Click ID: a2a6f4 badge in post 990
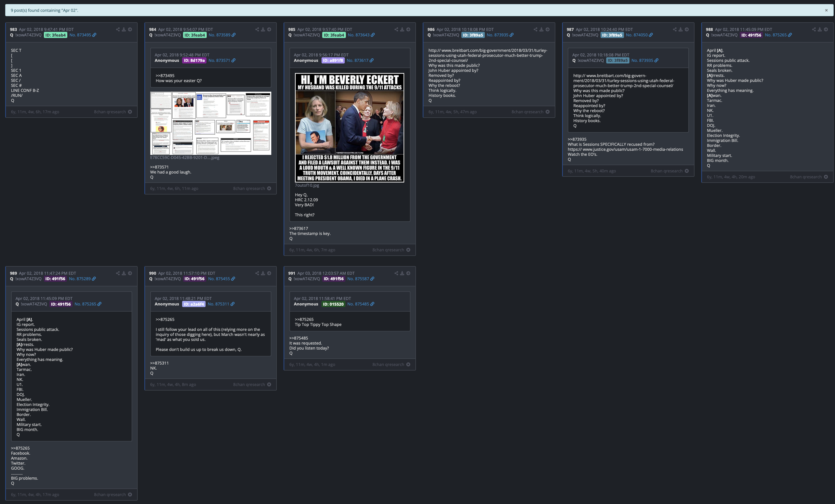835x504 pixels. point(194,304)
